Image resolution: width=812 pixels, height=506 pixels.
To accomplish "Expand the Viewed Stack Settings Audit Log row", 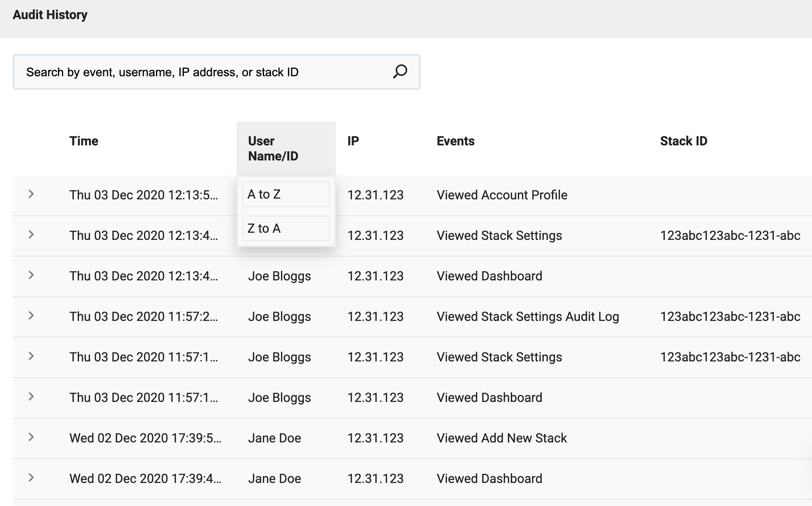I will (31, 316).
